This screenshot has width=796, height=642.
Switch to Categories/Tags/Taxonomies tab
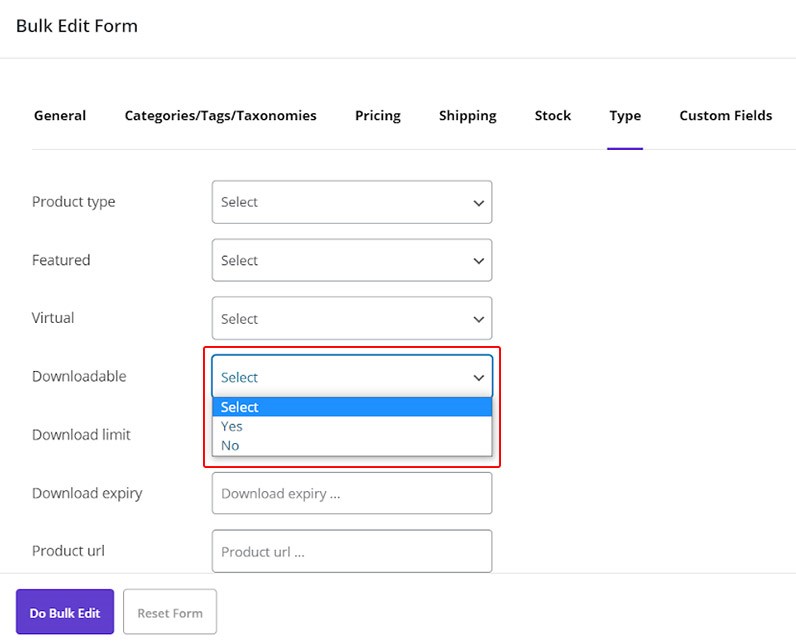220,116
